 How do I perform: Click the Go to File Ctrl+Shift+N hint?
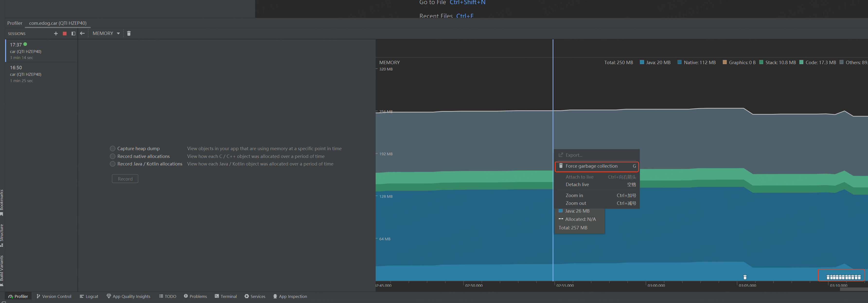tap(452, 3)
